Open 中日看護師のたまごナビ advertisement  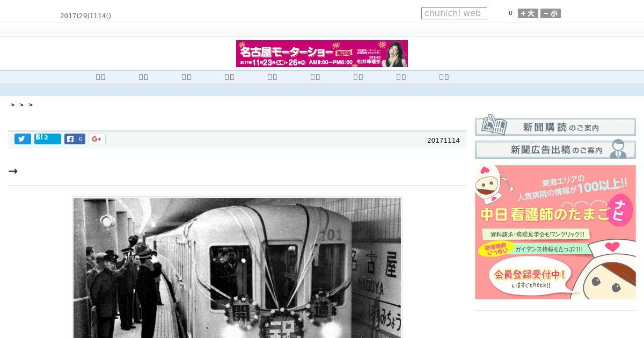(555, 232)
